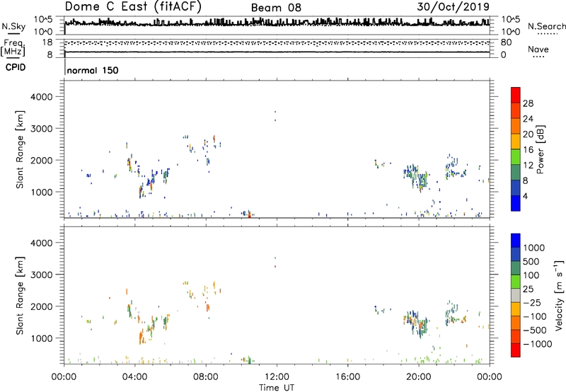Click the "28" tick on the Power colorbar
566x392 pixels.
pyautogui.click(x=528, y=103)
